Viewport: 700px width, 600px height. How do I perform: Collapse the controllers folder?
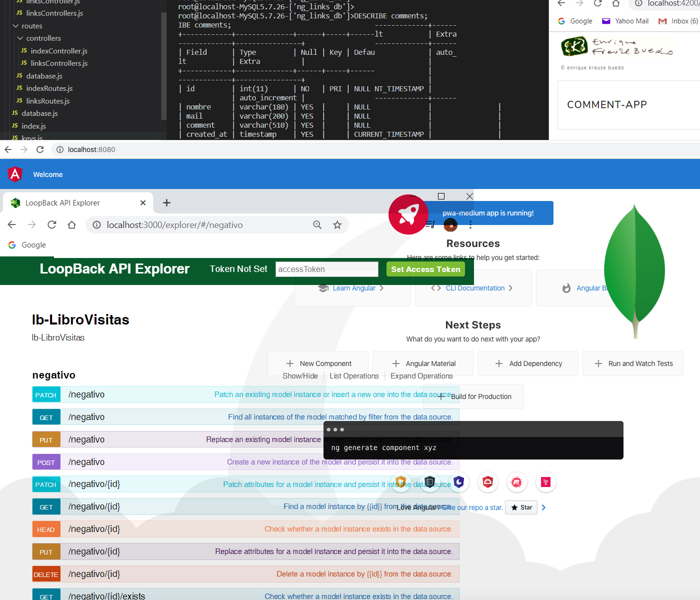coord(20,38)
